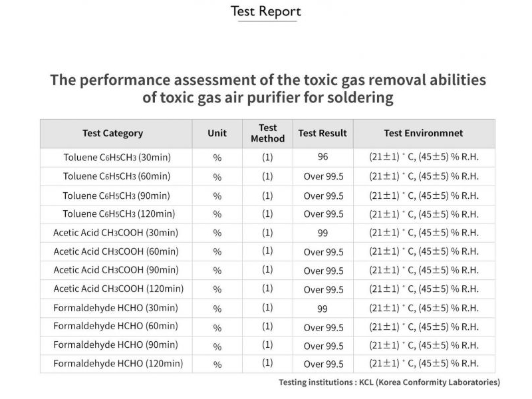Click the Toluene C6H5CH3 (60min) row label

pyautogui.click(x=117, y=176)
